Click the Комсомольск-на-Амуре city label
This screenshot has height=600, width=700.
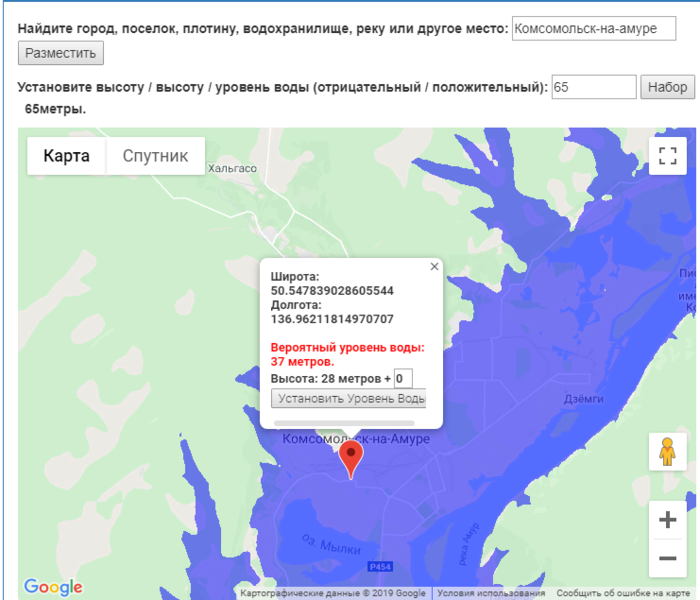tap(356, 439)
